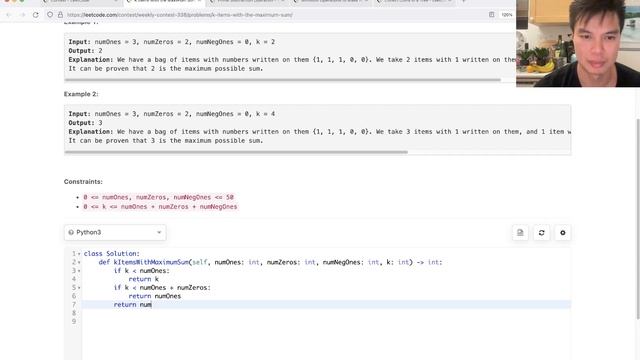The height and width of the screenshot is (360, 640).
Task: Click 'if k < numOnes + numZeros:' line
Action: tap(162, 288)
